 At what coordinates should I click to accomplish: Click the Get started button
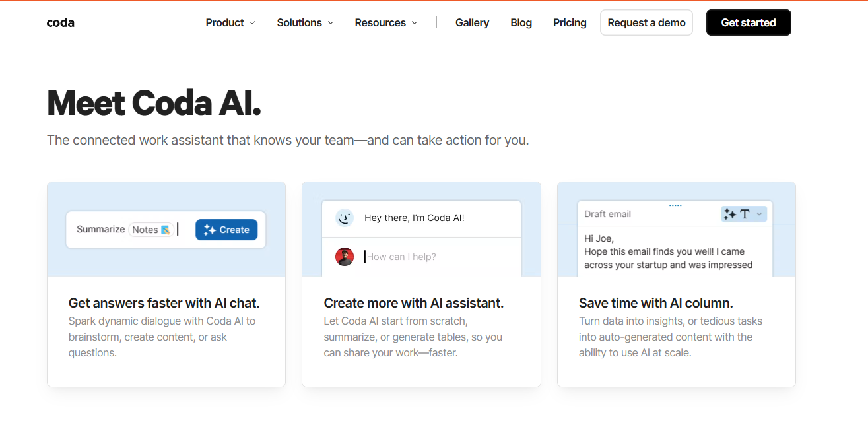749,22
